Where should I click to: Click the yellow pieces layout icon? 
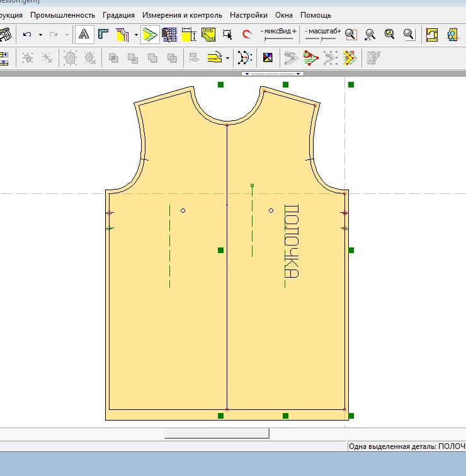(x=432, y=35)
